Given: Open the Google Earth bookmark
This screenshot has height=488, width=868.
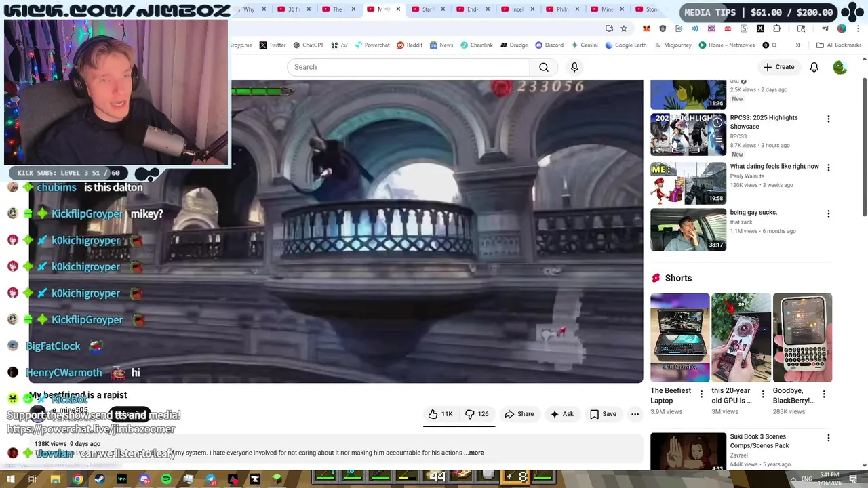Looking at the screenshot, I should pos(626,45).
